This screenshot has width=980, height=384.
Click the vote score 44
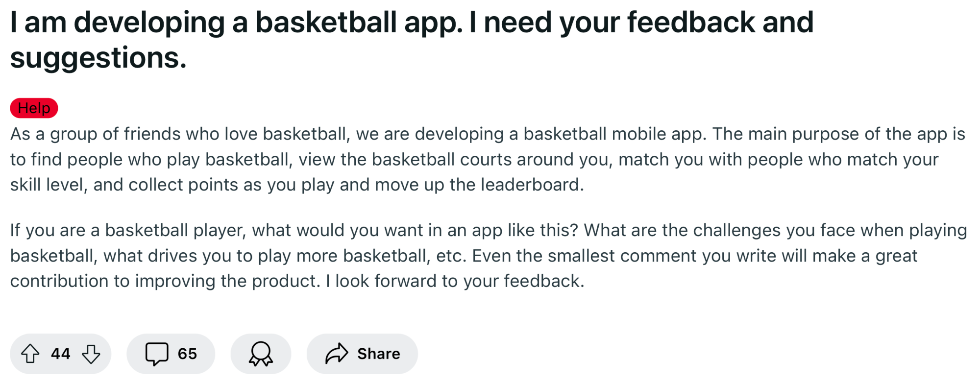[x=61, y=354]
